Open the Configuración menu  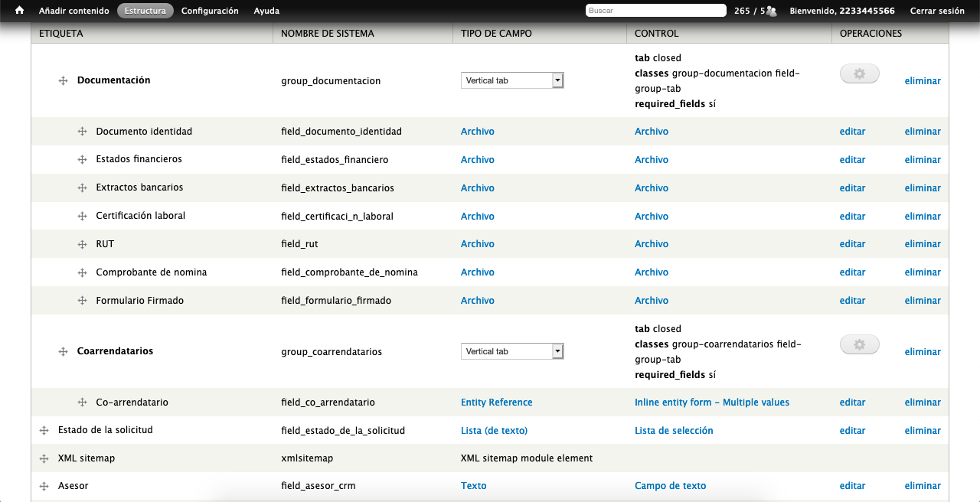210,11
